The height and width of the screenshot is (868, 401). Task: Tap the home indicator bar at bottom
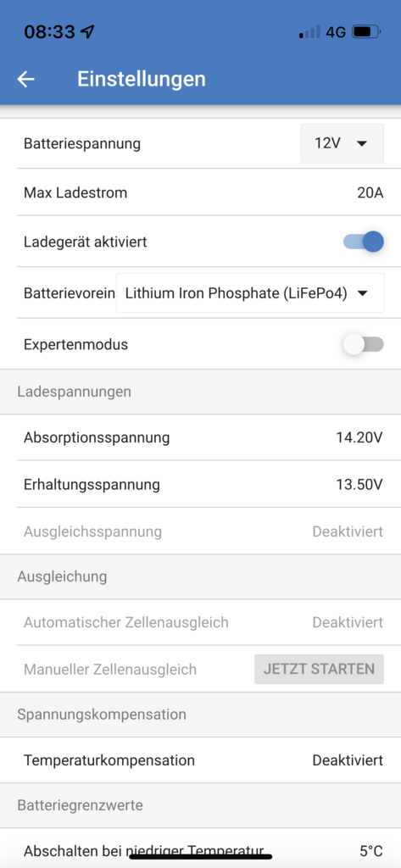pos(200,856)
